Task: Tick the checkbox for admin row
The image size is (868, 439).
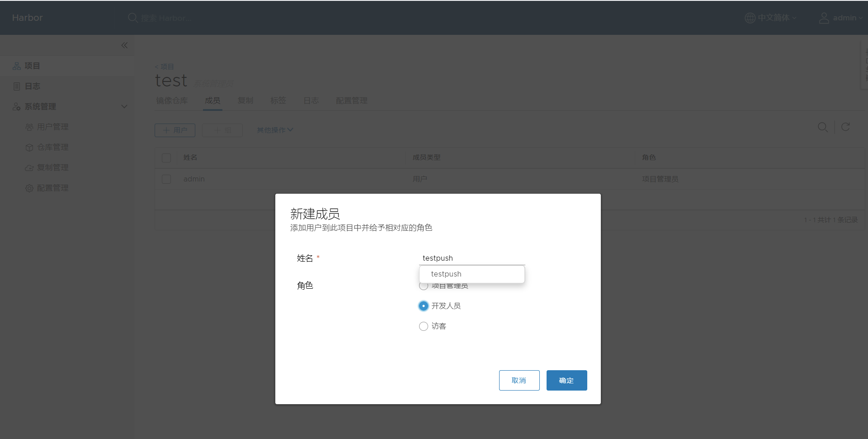Action: [166, 179]
